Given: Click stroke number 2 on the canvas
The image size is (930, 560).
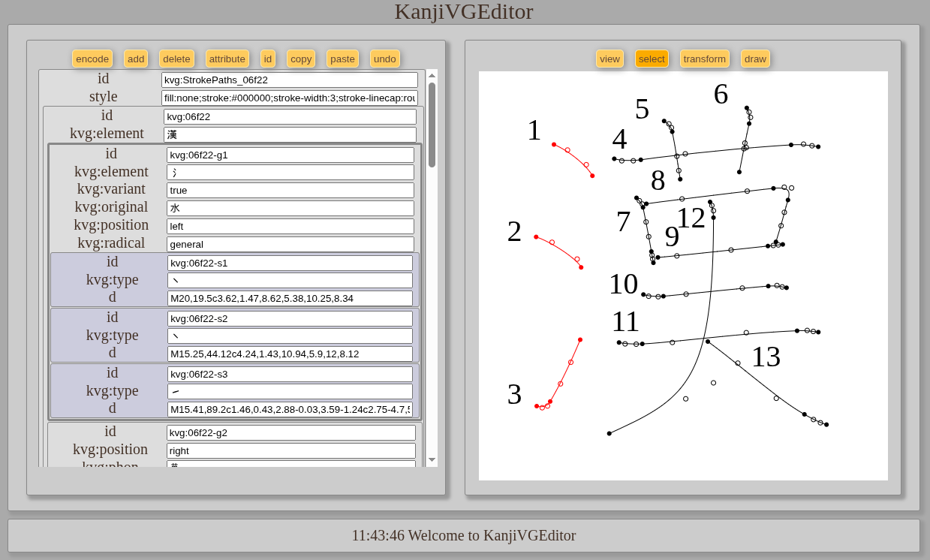Looking at the screenshot, I should pos(514,231).
